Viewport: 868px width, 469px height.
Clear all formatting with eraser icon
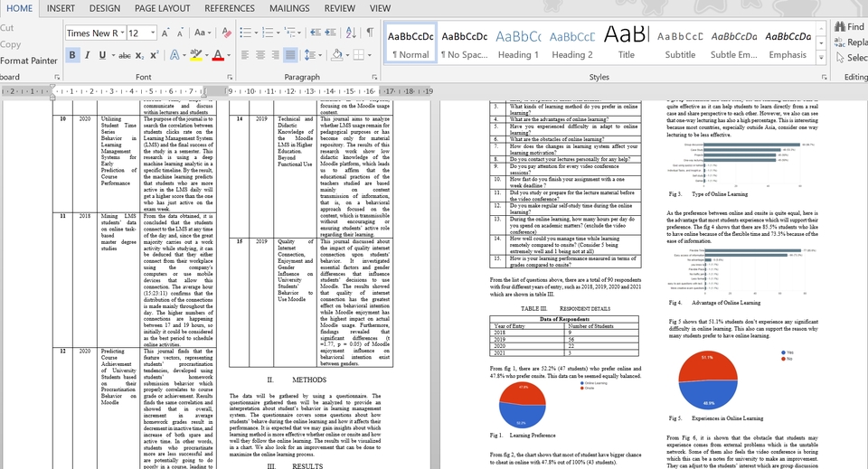point(226,33)
